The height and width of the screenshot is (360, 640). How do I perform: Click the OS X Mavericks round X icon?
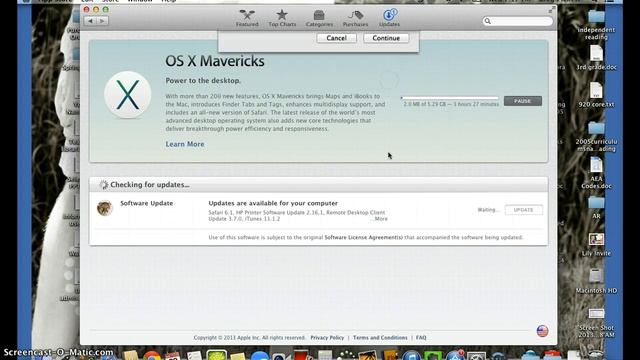tap(127, 95)
